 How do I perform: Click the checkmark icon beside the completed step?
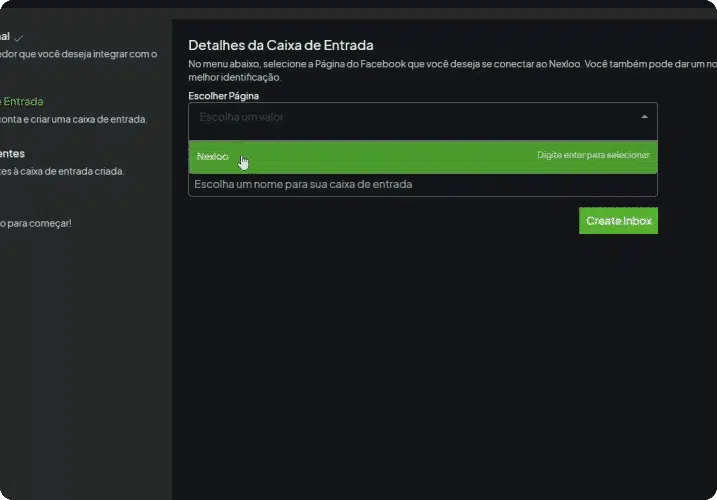pos(19,38)
